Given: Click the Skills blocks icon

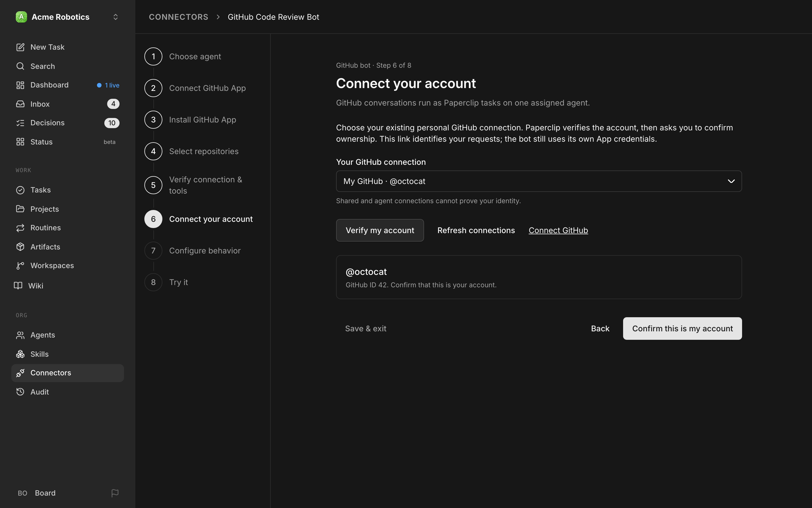Looking at the screenshot, I should coord(20,354).
